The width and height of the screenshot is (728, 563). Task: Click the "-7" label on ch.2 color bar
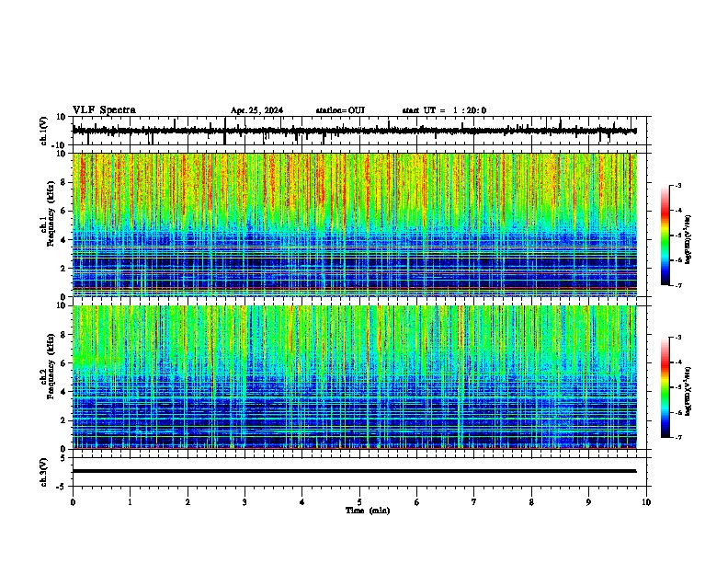(678, 438)
